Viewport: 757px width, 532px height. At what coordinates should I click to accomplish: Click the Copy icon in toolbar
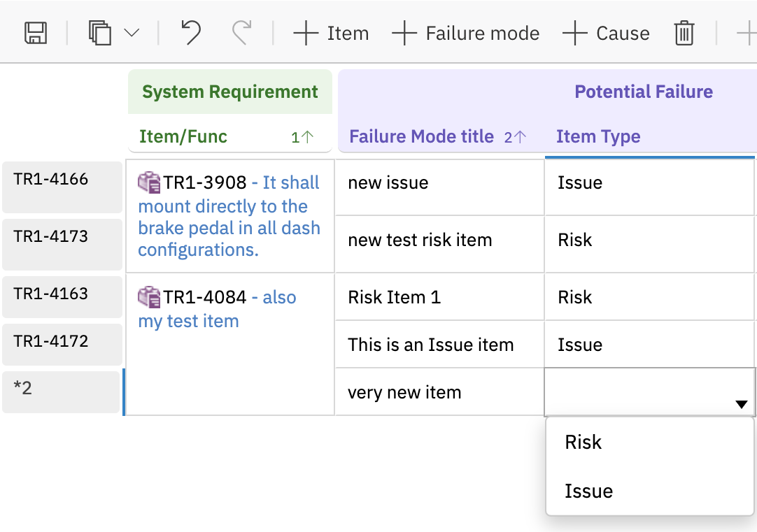[x=100, y=33]
